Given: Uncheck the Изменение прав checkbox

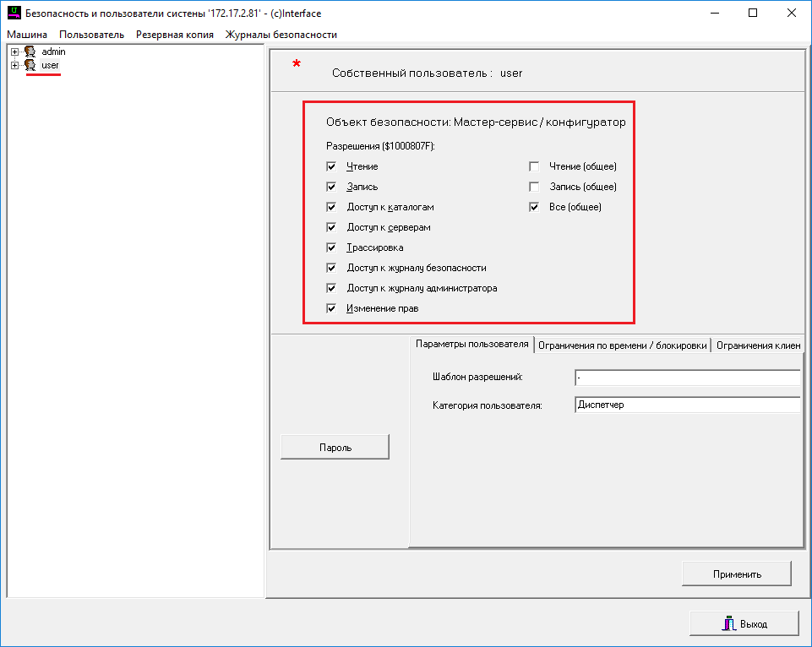Looking at the screenshot, I should click(331, 309).
